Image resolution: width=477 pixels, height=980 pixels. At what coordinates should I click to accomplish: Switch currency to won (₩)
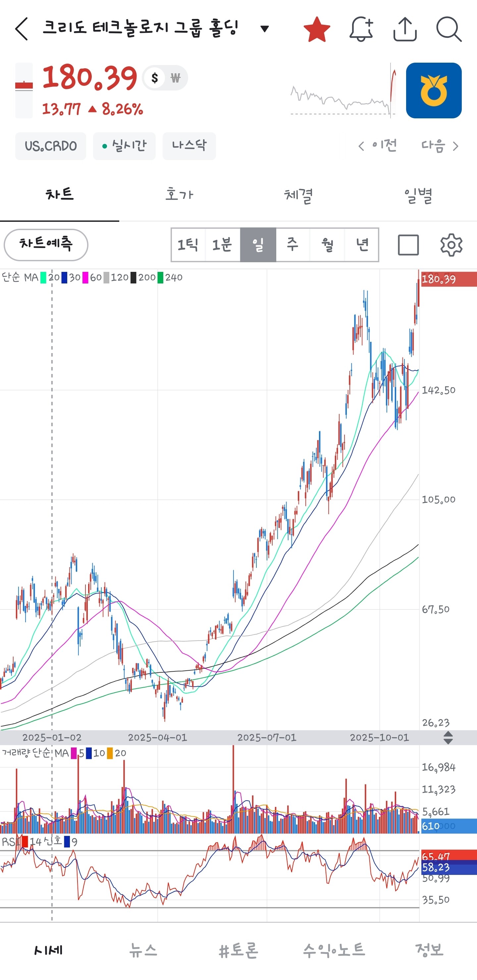175,78
